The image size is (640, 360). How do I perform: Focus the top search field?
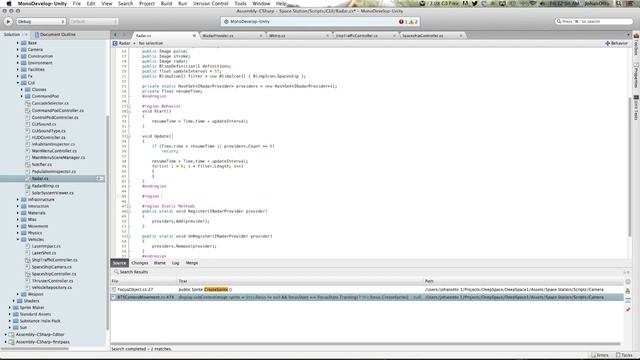[x=594, y=21]
